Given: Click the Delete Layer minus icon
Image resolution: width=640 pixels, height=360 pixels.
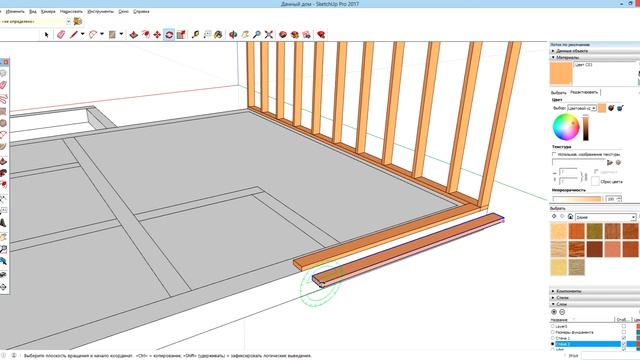Looking at the screenshot, I should click(562, 312).
